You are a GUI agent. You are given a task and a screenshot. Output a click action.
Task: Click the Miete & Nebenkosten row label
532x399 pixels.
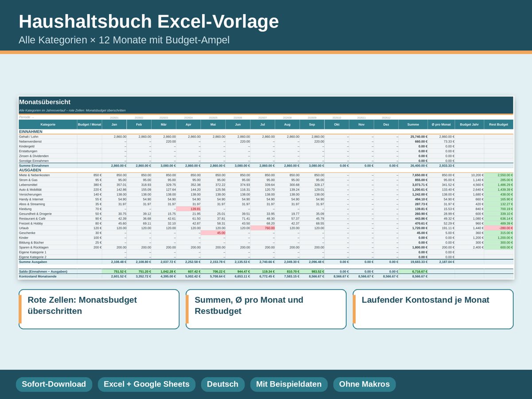pos(35,175)
